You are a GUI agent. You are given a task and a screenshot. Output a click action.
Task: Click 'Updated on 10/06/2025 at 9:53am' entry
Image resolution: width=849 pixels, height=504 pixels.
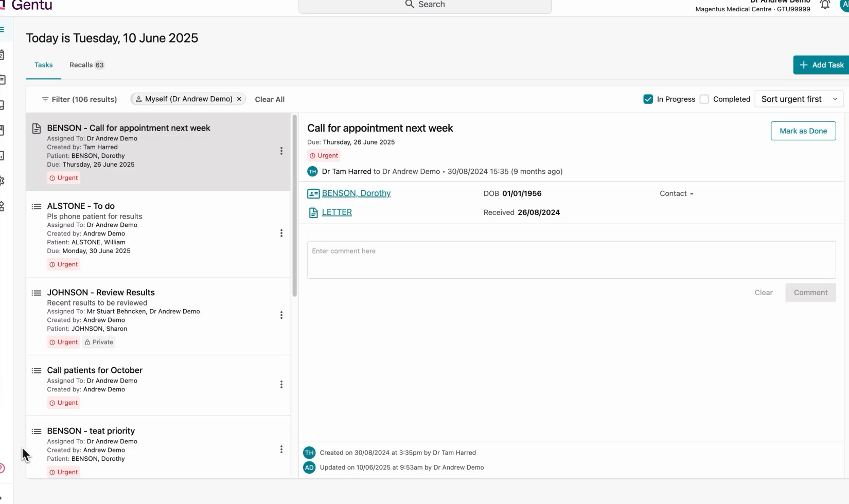402,467
